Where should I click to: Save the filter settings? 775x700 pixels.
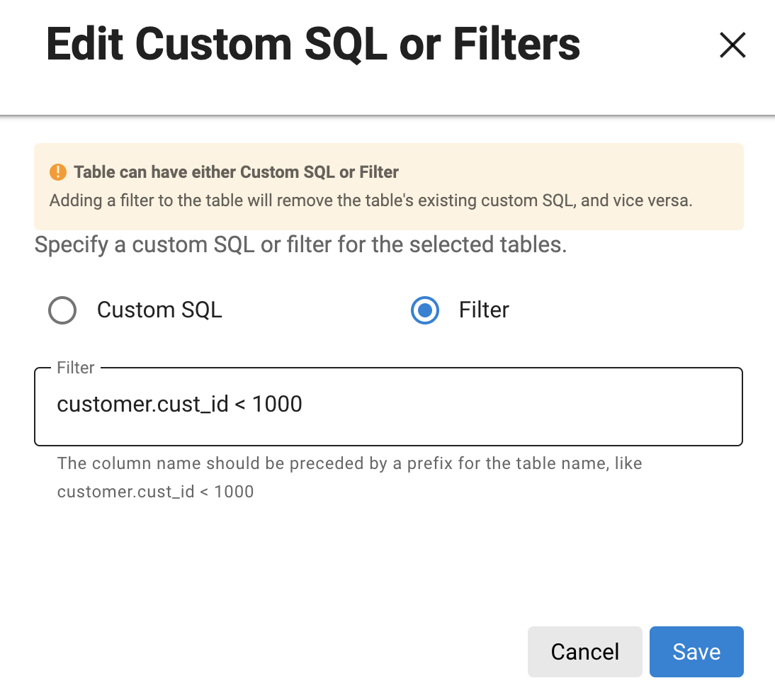(x=696, y=652)
